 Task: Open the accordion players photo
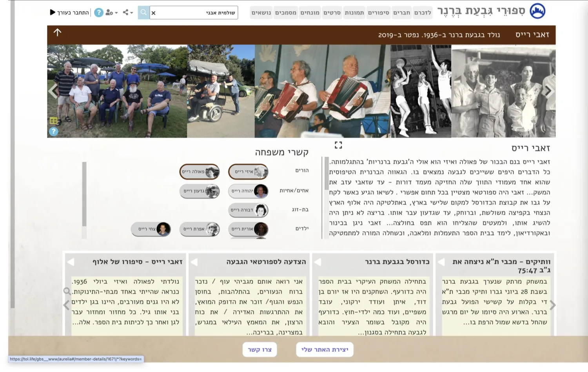[x=323, y=91]
